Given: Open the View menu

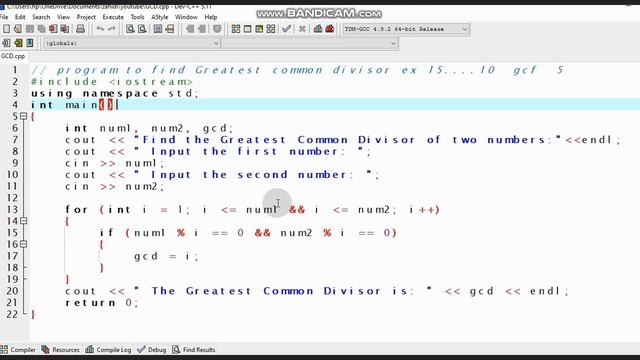Looking at the screenshot, I should (x=63, y=17).
